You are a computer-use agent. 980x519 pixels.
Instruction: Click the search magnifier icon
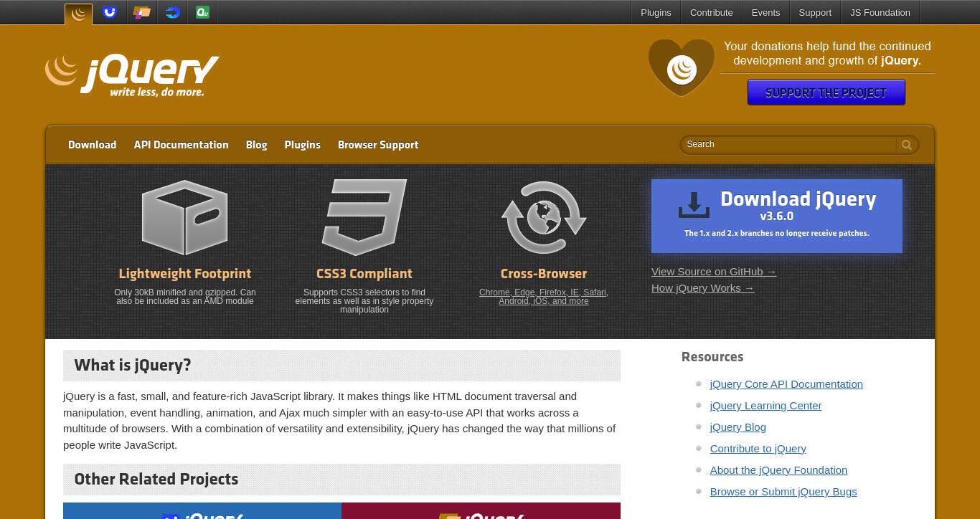pyautogui.click(x=907, y=145)
